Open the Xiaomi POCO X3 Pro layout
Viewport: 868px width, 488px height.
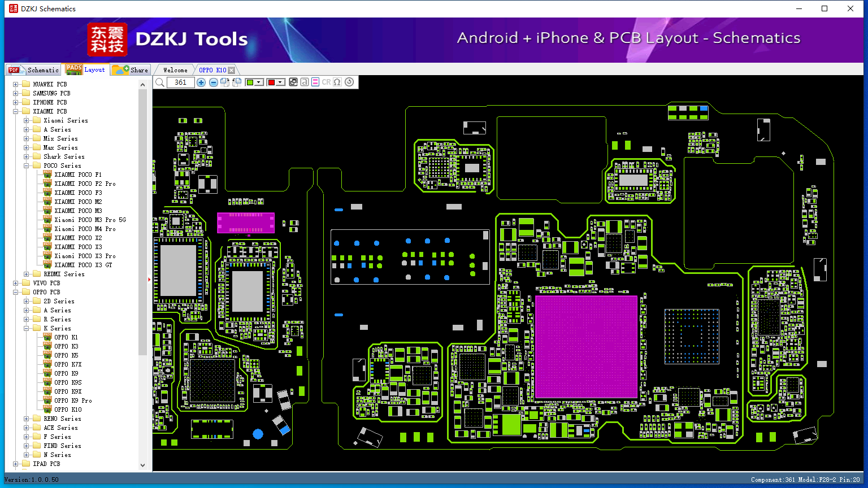85,256
